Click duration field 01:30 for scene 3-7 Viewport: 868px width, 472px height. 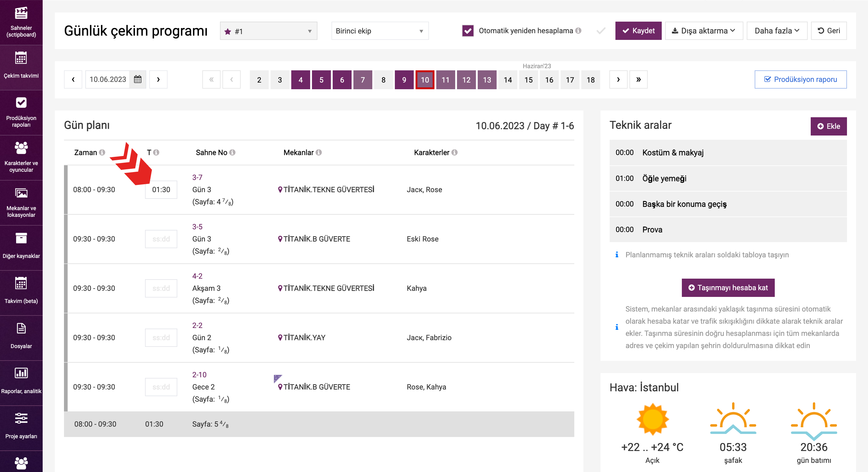point(161,190)
